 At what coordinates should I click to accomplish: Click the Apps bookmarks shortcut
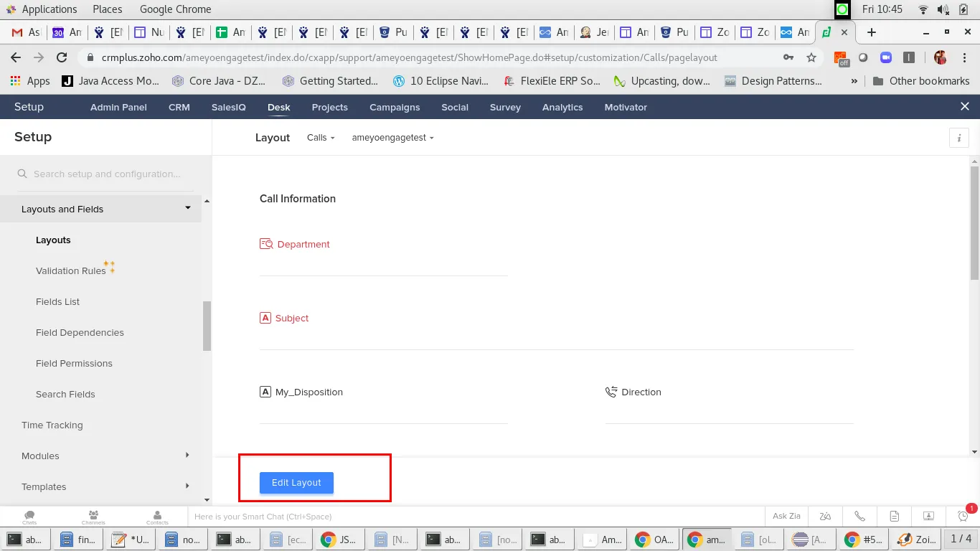(x=30, y=81)
